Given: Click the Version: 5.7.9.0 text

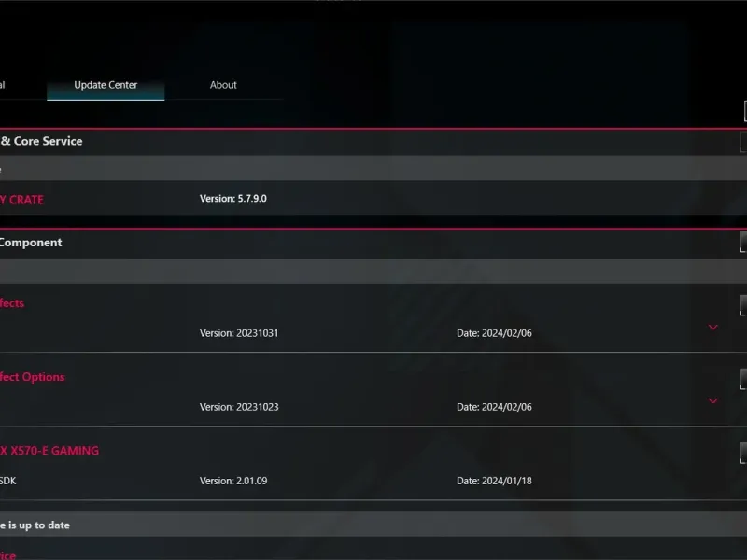Looking at the screenshot, I should coord(233,199).
